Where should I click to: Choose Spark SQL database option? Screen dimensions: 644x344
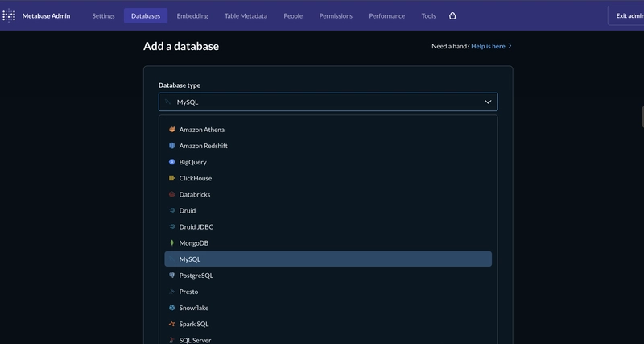193,324
